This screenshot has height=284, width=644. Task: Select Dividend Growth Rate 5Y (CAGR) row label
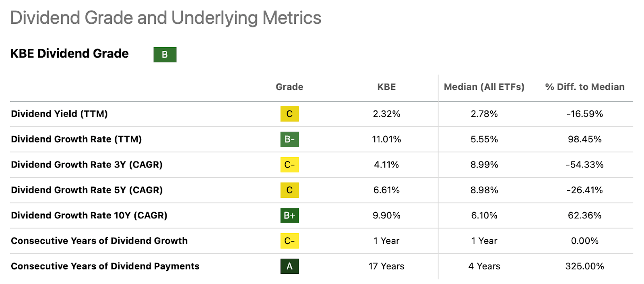click(x=87, y=190)
